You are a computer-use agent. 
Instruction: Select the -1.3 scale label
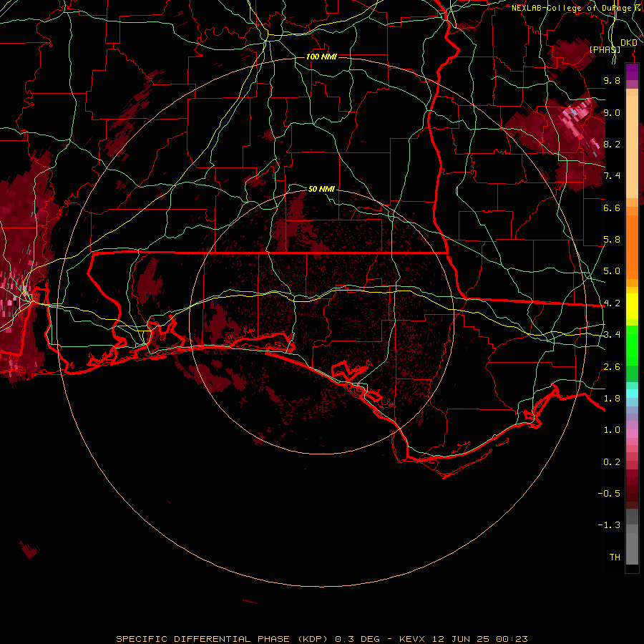[x=609, y=525]
